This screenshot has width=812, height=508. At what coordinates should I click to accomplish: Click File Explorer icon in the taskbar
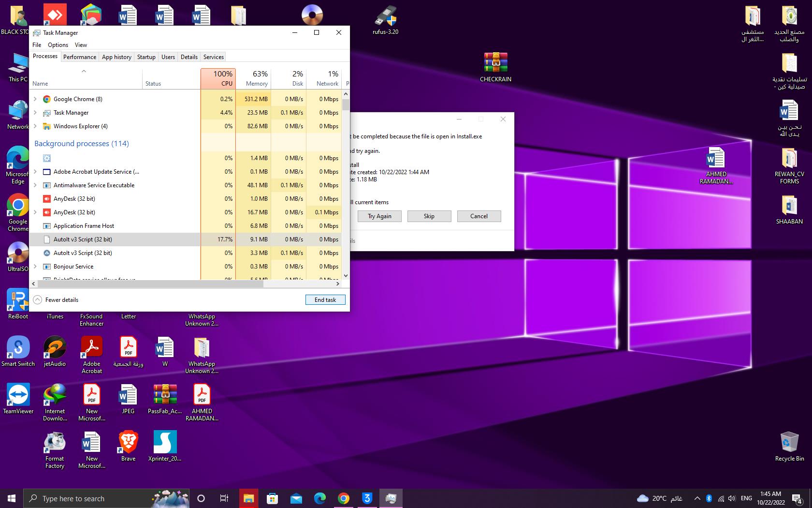click(248, 498)
